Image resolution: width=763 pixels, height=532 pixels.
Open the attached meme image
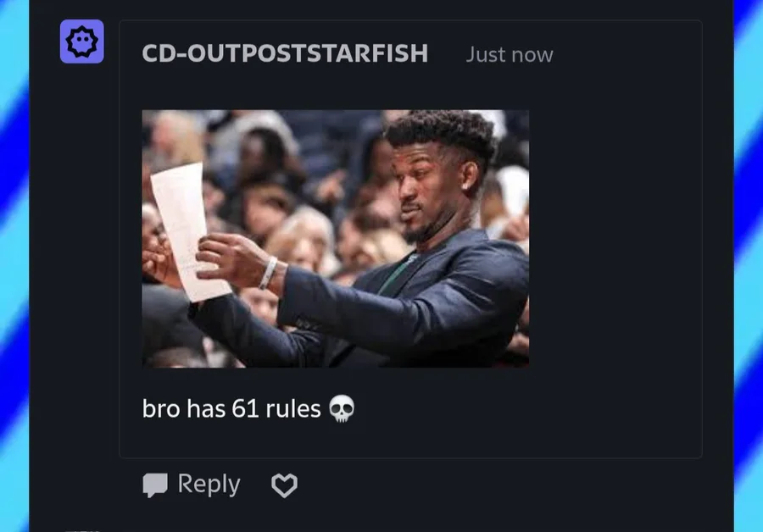[x=335, y=239]
